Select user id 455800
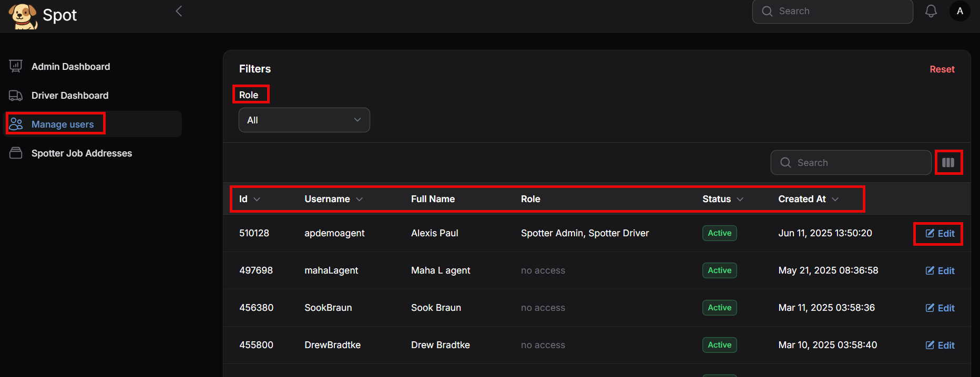Viewport: 980px width, 377px height. click(256, 345)
